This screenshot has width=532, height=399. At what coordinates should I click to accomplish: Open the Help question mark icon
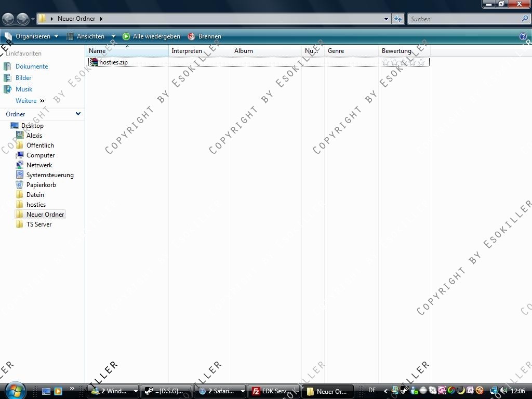tap(523, 36)
